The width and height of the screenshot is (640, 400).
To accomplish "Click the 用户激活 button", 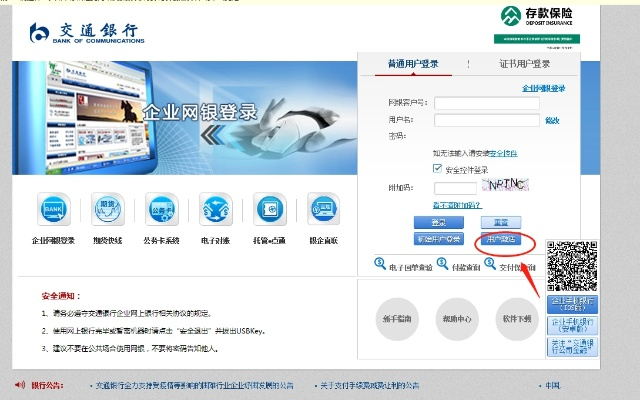I will pos(501,239).
